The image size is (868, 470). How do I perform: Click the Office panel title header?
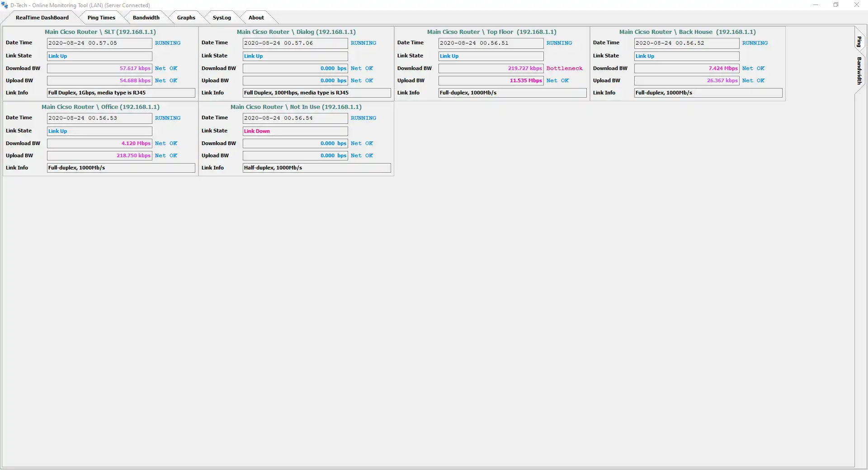(x=100, y=107)
